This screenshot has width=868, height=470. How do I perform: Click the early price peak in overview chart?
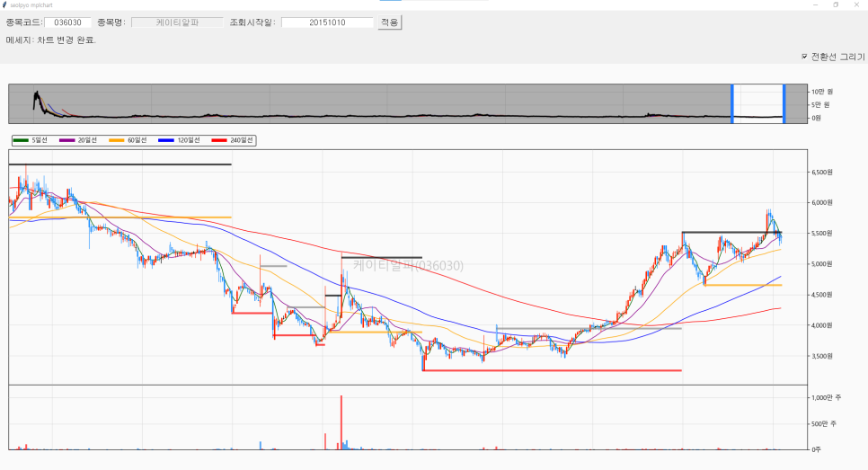pos(37,94)
